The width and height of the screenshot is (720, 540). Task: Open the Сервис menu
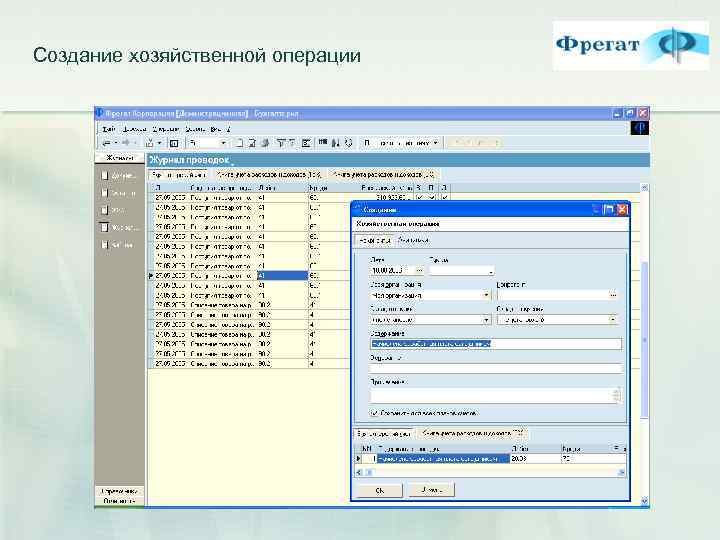click(x=195, y=129)
